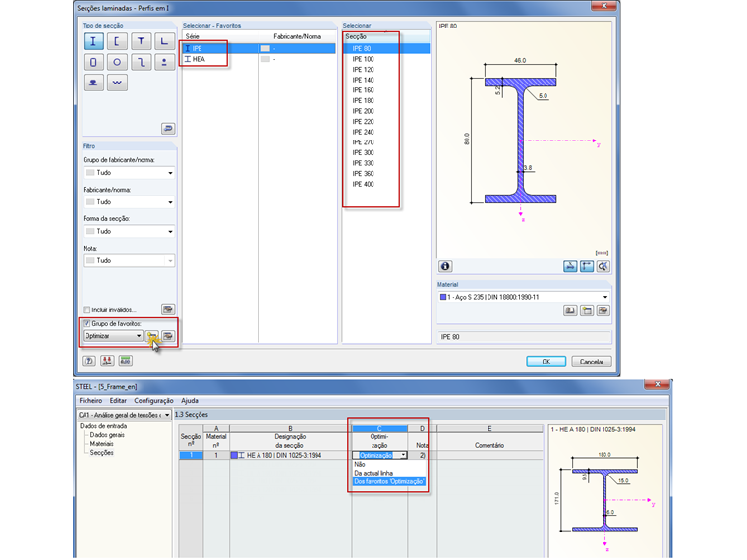
Task: Click the edit material icon
Action: tap(603, 310)
